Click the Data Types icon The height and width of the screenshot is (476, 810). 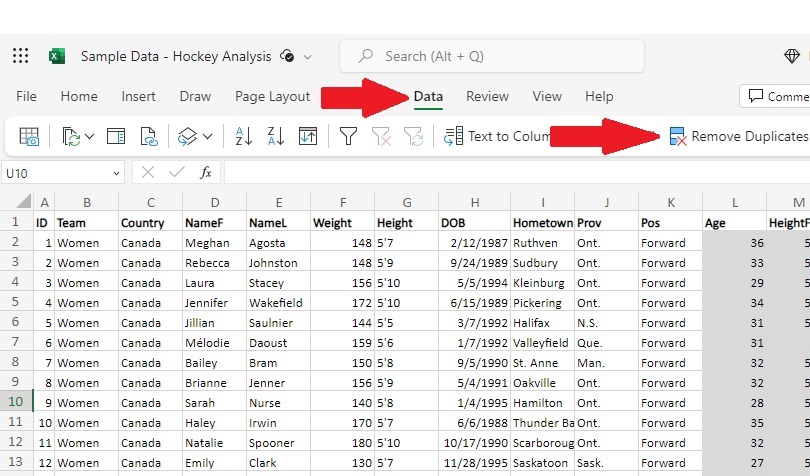coord(187,136)
